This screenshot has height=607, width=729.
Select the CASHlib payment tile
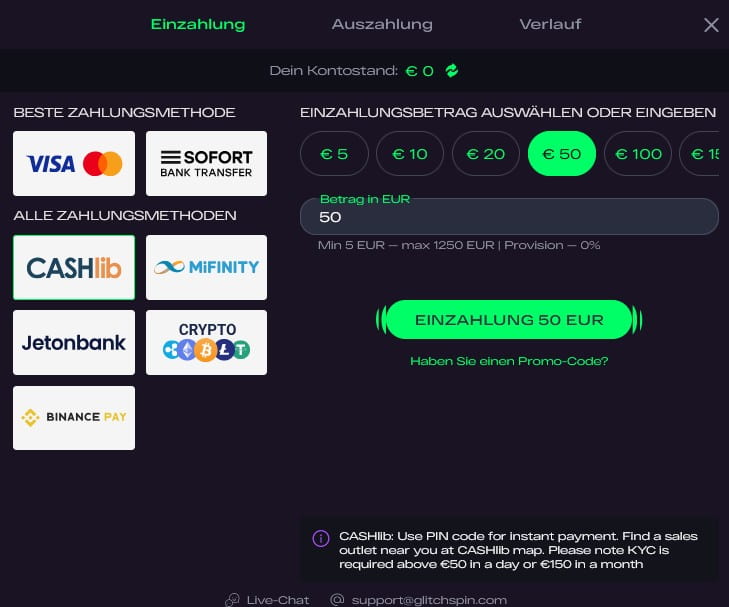click(x=74, y=267)
